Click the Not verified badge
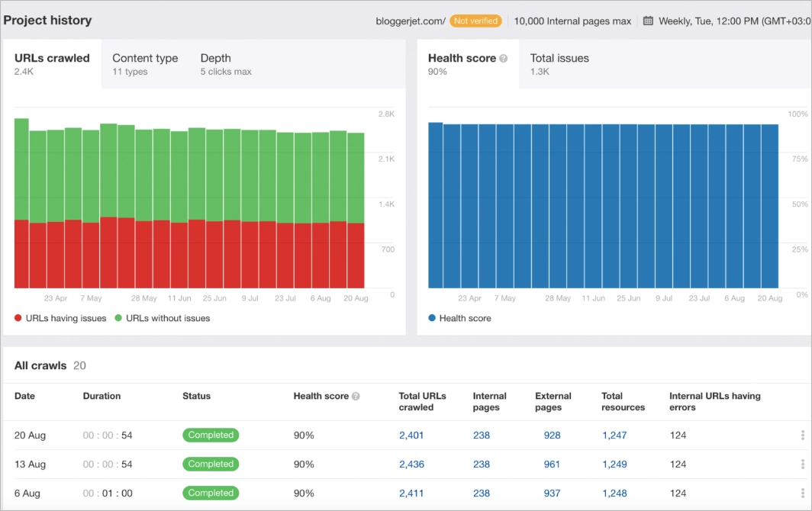Viewport: 812px width, 511px height. point(475,21)
